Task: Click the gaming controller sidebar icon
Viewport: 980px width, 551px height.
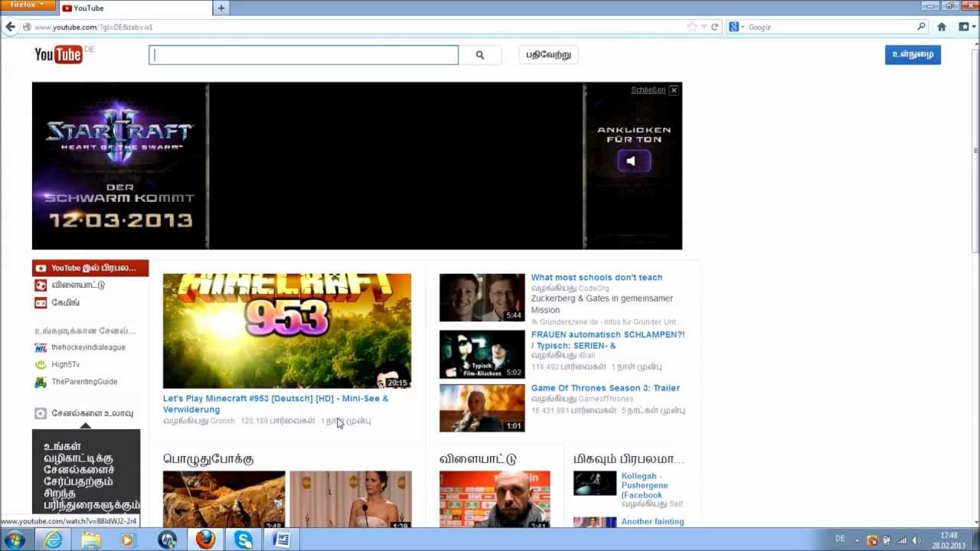Action: pyautogui.click(x=41, y=303)
